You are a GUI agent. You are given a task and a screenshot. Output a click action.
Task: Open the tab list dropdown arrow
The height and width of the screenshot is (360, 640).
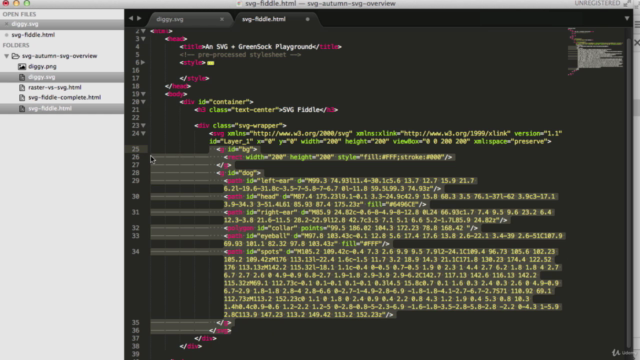click(x=627, y=18)
